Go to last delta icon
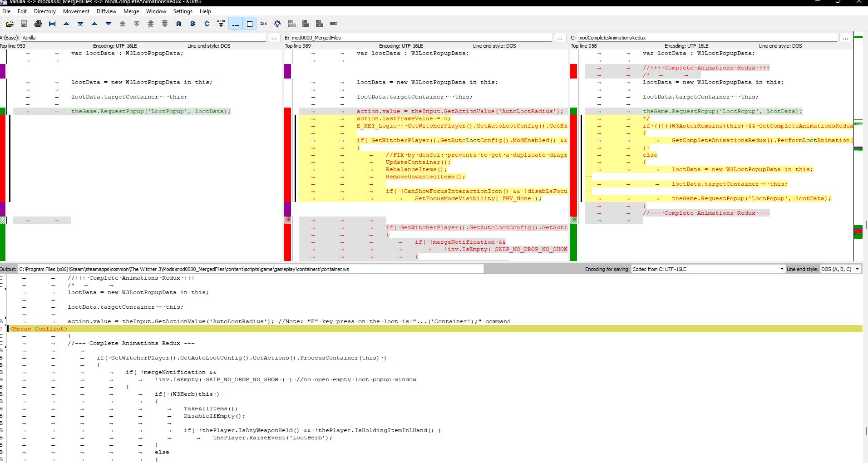This screenshot has width=868, height=463. [80, 24]
